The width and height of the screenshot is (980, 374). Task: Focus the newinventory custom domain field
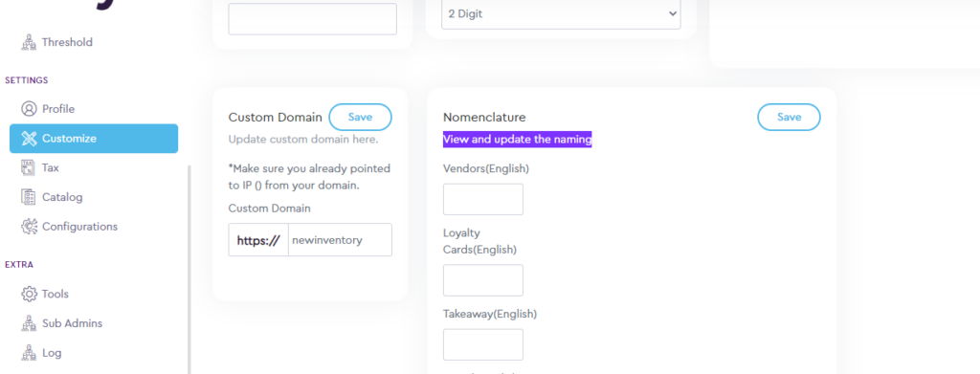pyautogui.click(x=340, y=240)
